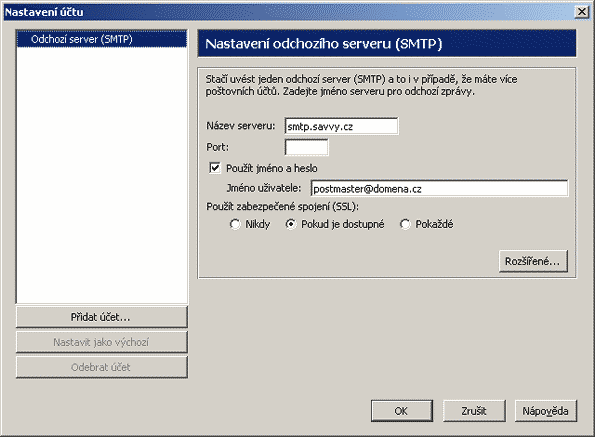Image resolution: width=595 pixels, height=437 pixels.
Task: Select Pokud je dostupné SSL option
Action: click(x=291, y=224)
